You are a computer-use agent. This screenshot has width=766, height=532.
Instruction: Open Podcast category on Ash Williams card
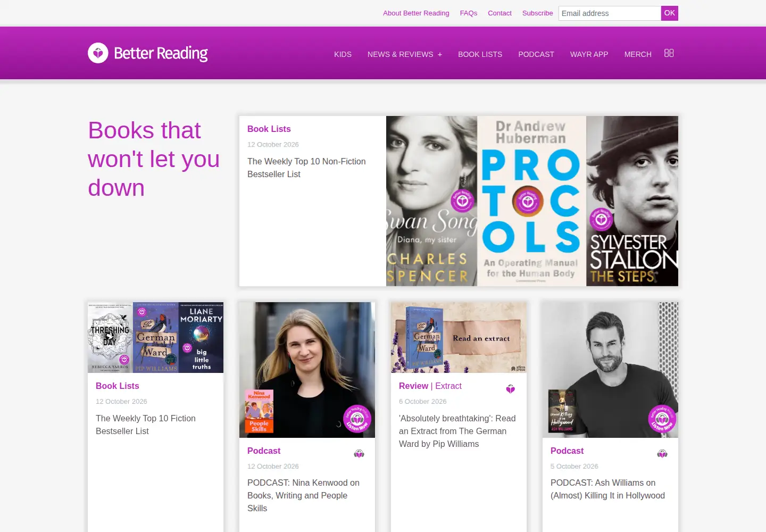click(x=567, y=451)
